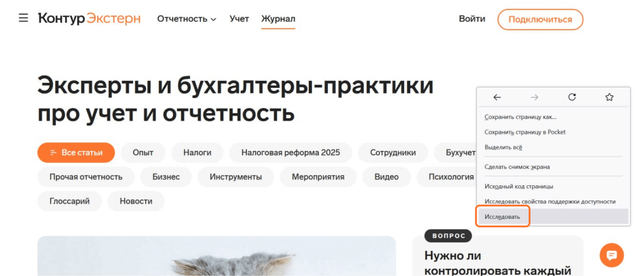Select Исследовать свойства поддержки доступности
The image size is (644, 276).
point(554,201)
